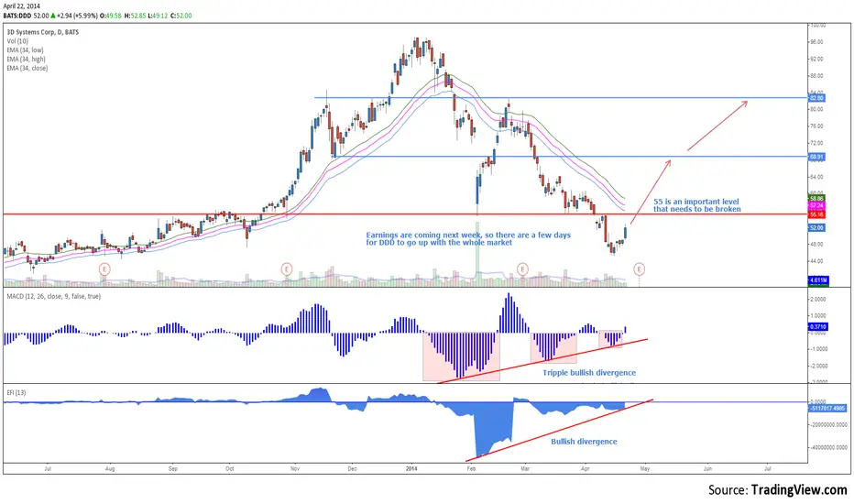Click the magenta 57.24 EMA price label
Image resolution: width=854 pixels, height=504 pixels.
[x=817, y=206]
